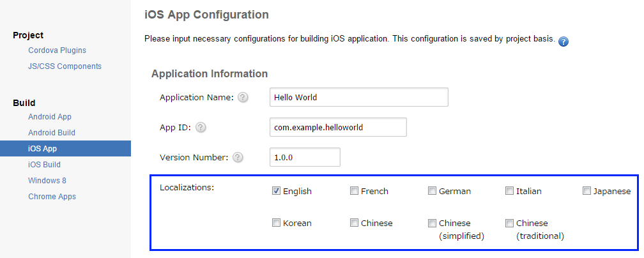Viewport: 644px width, 258px height.
Task: Enable Japanese localization
Action: [x=586, y=191]
